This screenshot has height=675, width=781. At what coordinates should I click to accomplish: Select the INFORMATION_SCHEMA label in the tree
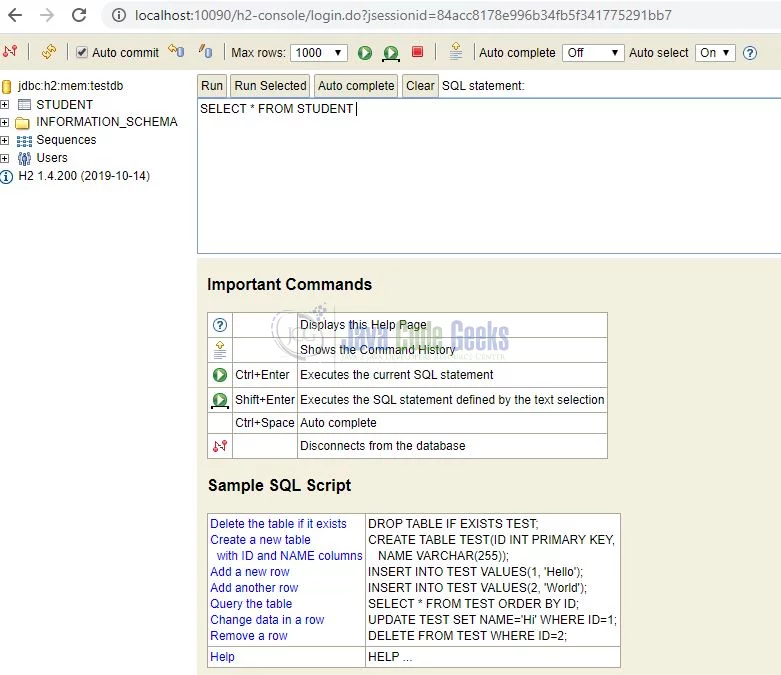[x=107, y=122]
